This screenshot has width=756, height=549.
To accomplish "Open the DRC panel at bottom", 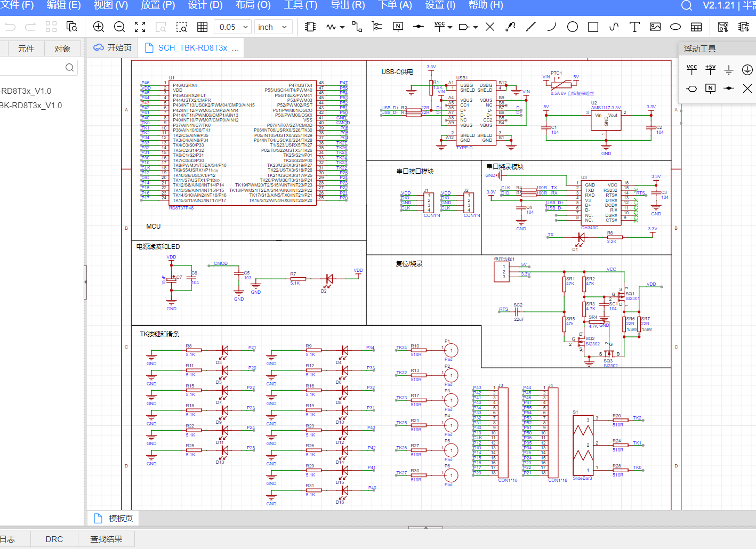I will click(x=54, y=539).
